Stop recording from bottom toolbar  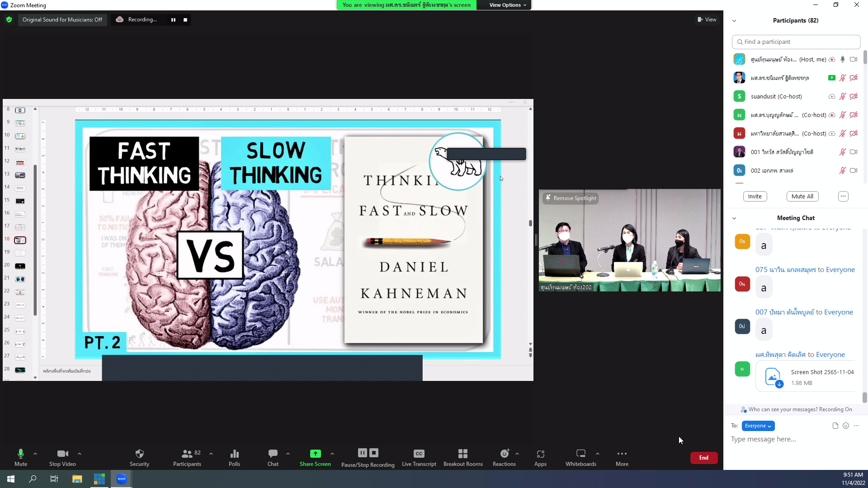coord(374,453)
